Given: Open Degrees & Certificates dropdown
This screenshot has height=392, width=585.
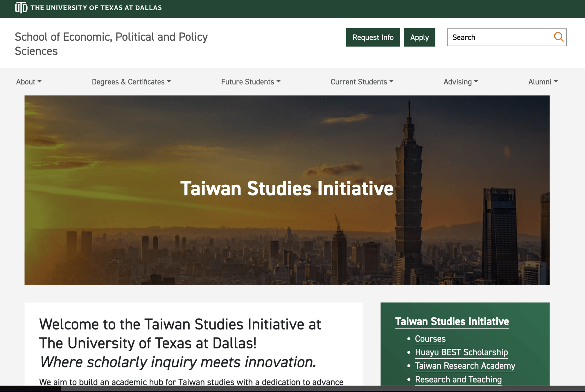Looking at the screenshot, I should click(x=131, y=82).
